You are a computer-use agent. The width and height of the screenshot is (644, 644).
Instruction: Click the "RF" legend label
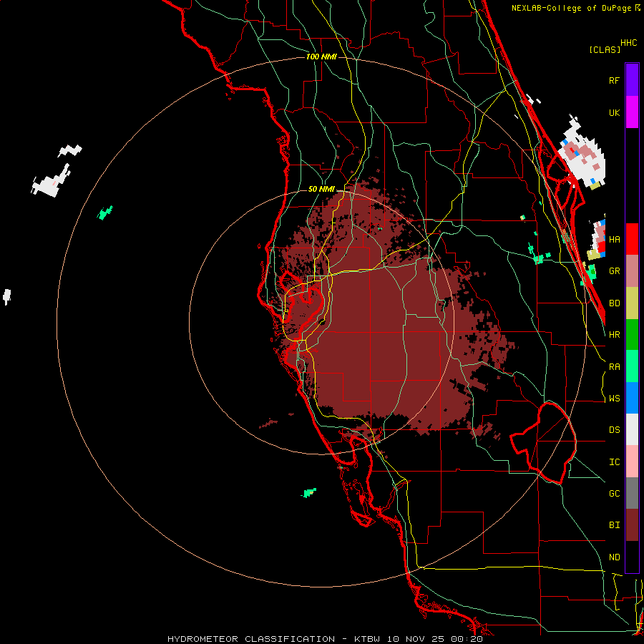pyautogui.click(x=614, y=80)
